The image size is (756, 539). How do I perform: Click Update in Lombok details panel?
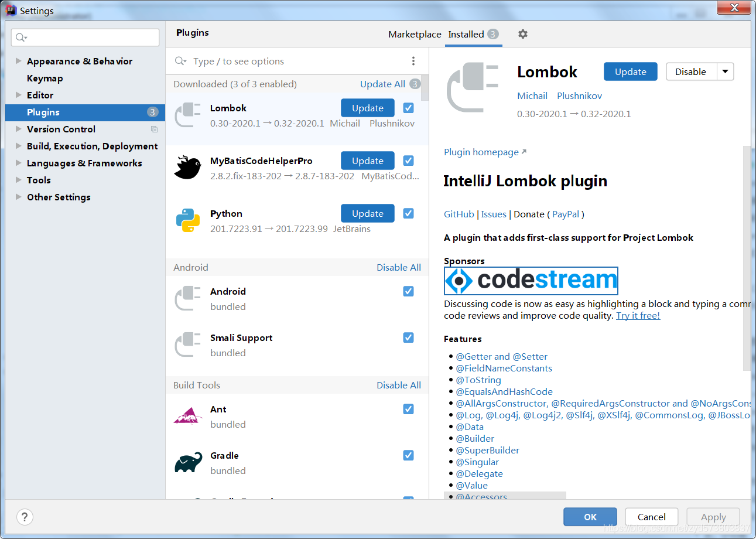(631, 71)
